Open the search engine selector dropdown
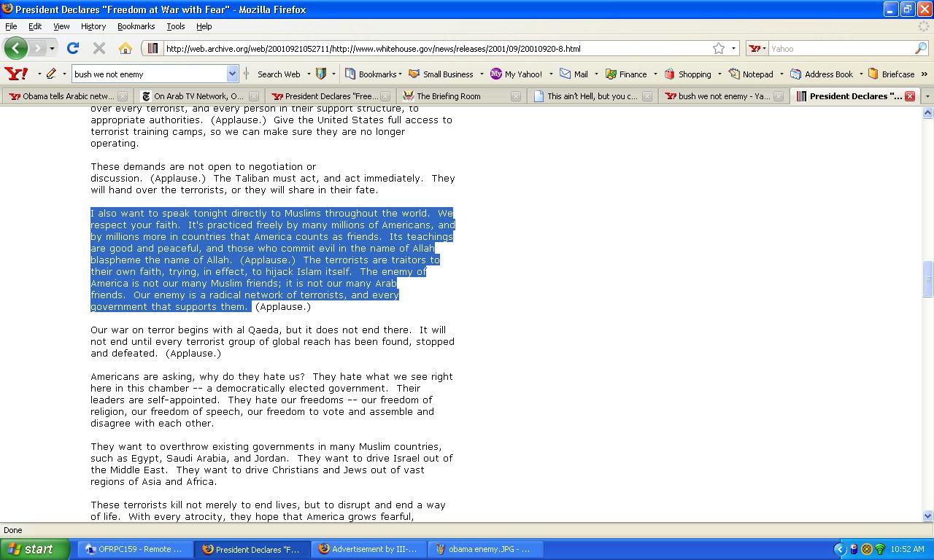This screenshot has width=934, height=560. pyautogui.click(x=757, y=48)
